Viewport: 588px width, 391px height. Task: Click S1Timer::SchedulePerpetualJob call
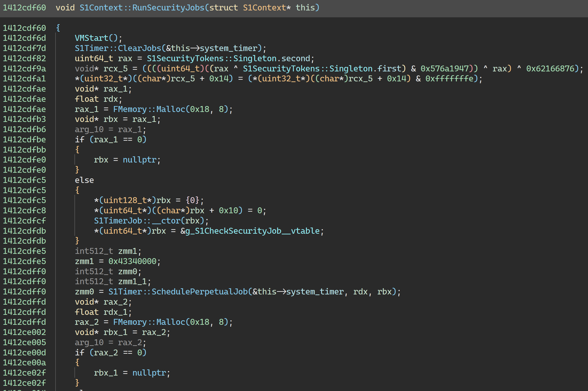pos(178,292)
